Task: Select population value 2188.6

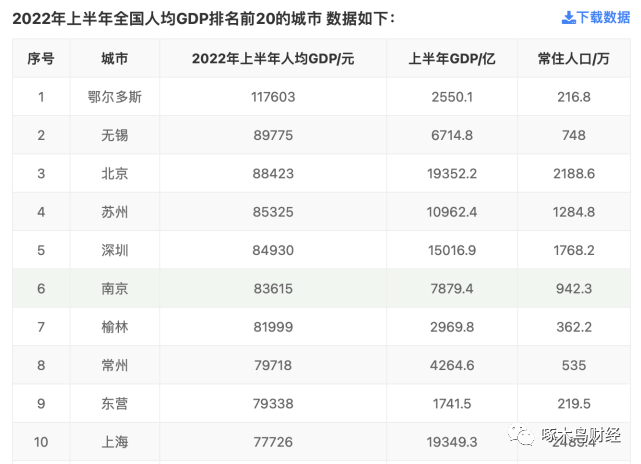Action: point(574,174)
